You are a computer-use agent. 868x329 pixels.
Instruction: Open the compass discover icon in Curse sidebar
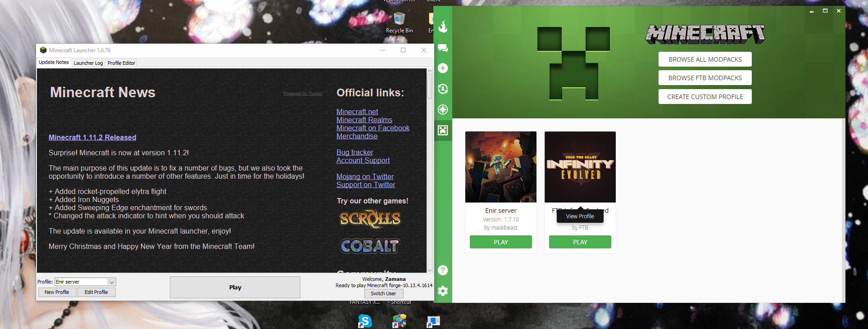(x=443, y=109)
